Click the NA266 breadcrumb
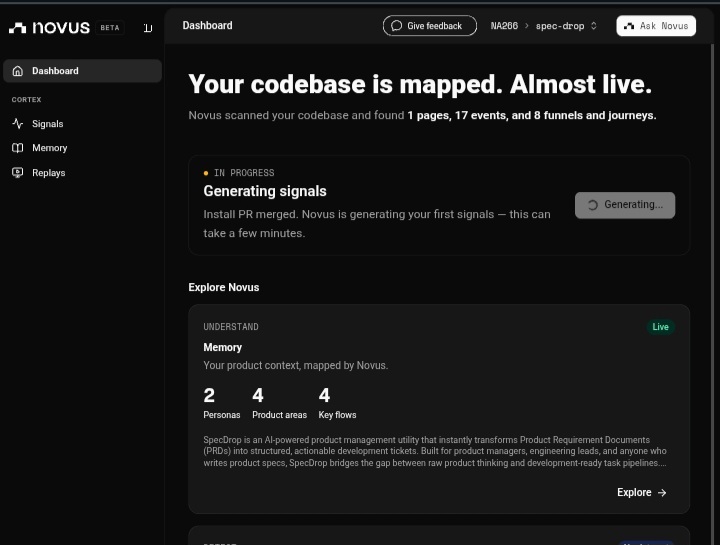 tap(504, 26)
